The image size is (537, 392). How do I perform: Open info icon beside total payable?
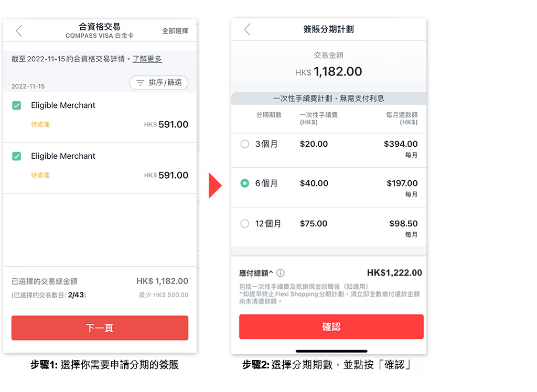[x=281, y=273]
